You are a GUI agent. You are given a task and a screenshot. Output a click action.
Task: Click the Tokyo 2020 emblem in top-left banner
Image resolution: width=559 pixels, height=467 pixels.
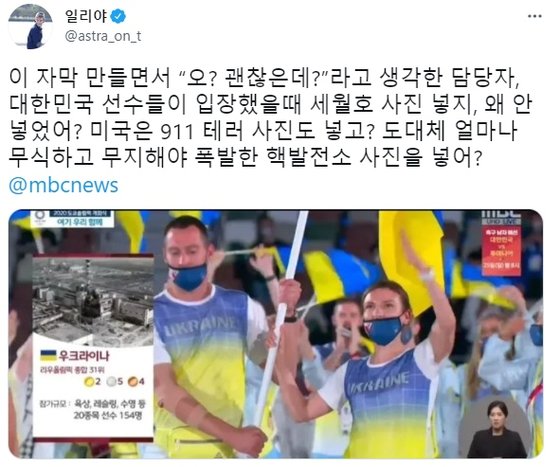[x=39, y=218]
